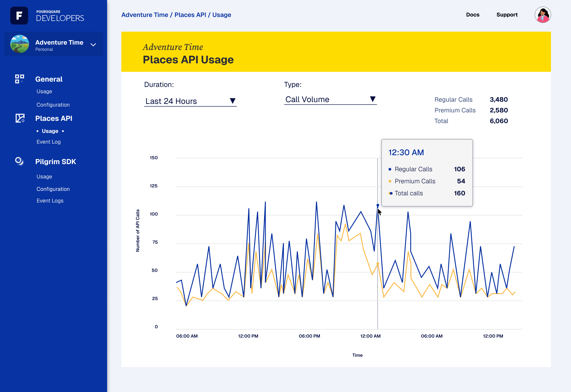
Task: Click the Duration dropdown arrow
Action: 233,101
